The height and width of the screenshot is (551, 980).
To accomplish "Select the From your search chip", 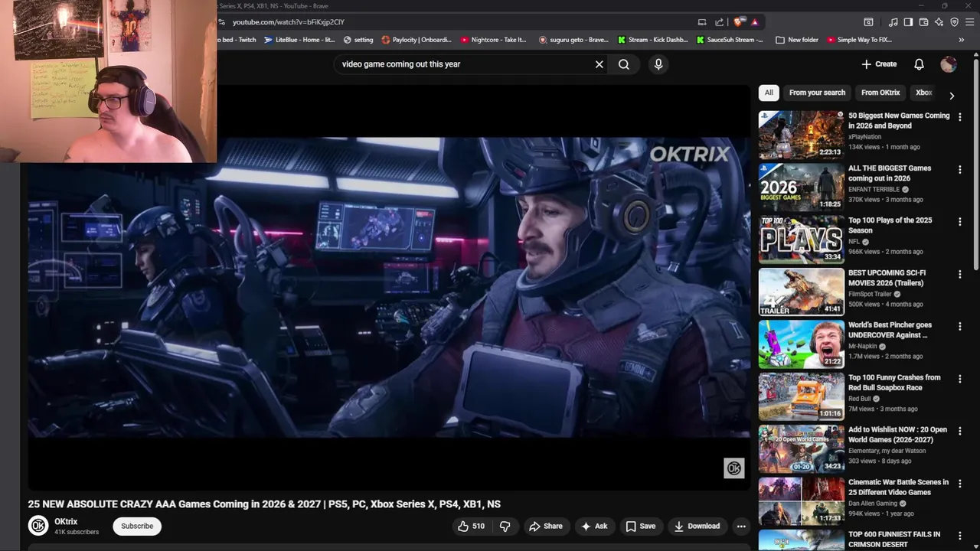I will pyautogui.click(x=817, y=93).
